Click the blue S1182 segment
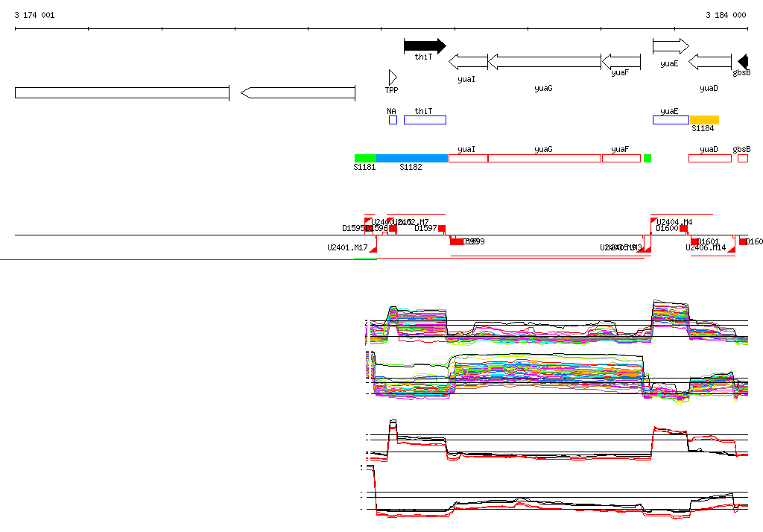The image size is (763, 532). (412, 158)
